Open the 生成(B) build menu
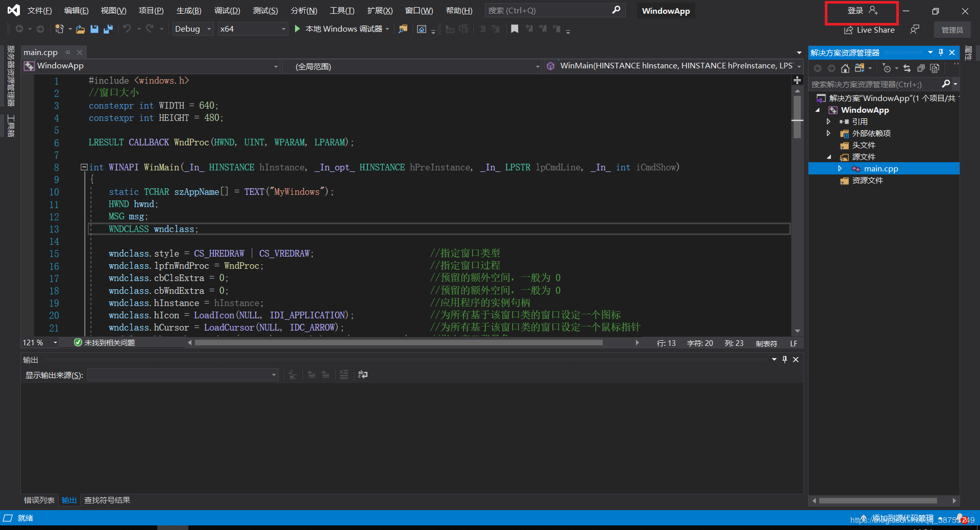Viewport: 980px width, 530px height. 189,11
